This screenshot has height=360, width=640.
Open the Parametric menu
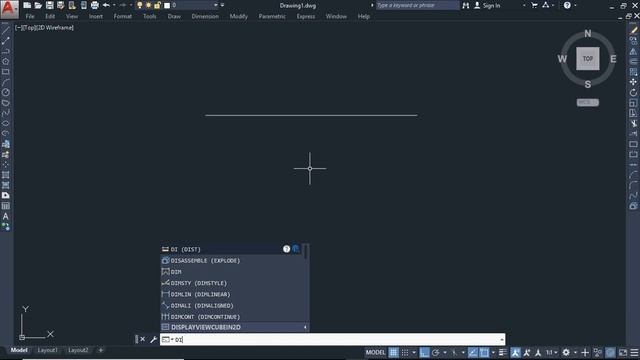(x=272, y=16)
